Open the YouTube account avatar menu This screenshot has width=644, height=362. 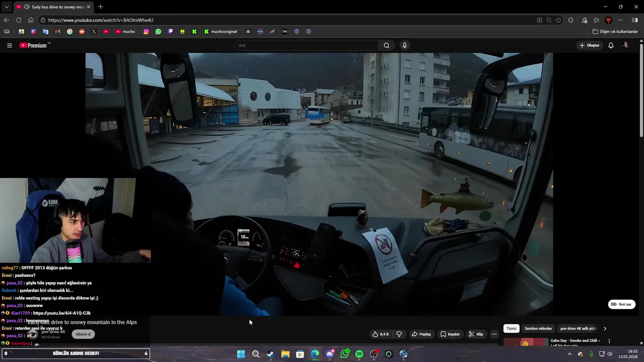click(626, 45)
